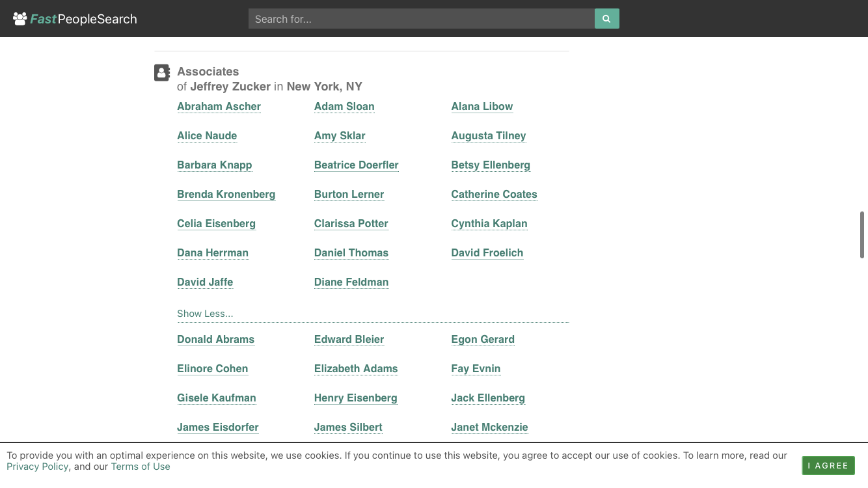The height and width of the screenshot is (488, 868).
Task: View Jack Ellenberg's record
Action: (488, 398)
